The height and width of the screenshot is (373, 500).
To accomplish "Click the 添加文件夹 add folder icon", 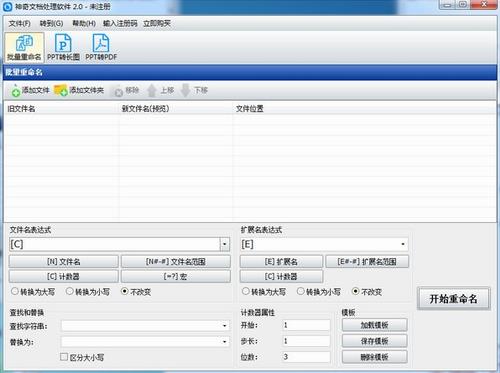I will click(x=61, y=90).
